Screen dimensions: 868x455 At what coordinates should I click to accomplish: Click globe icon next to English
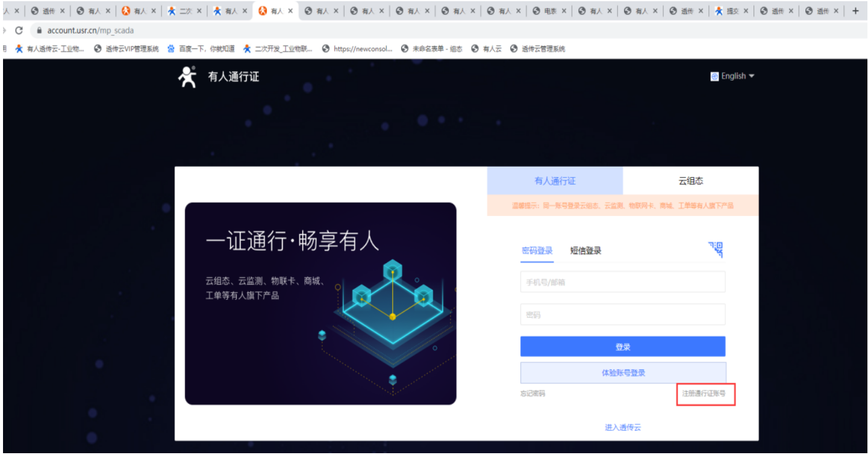(714, 76)
